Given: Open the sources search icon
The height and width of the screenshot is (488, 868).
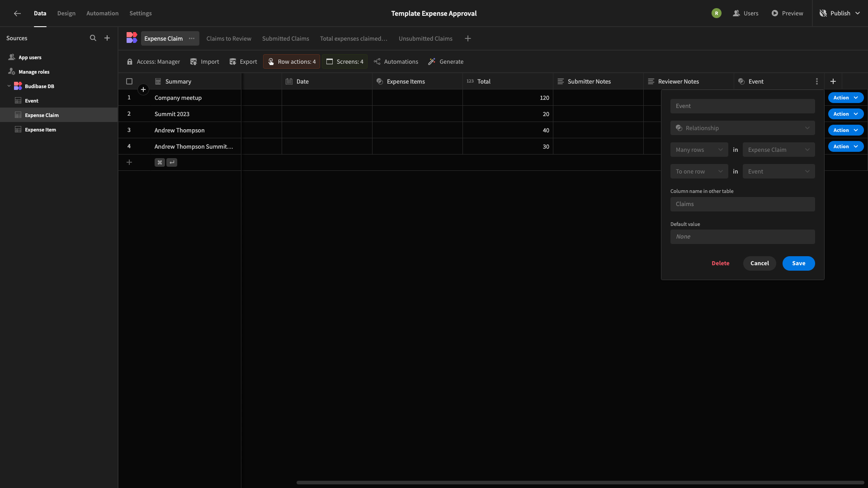Looking at the screenshot, I should click(93, 38).
